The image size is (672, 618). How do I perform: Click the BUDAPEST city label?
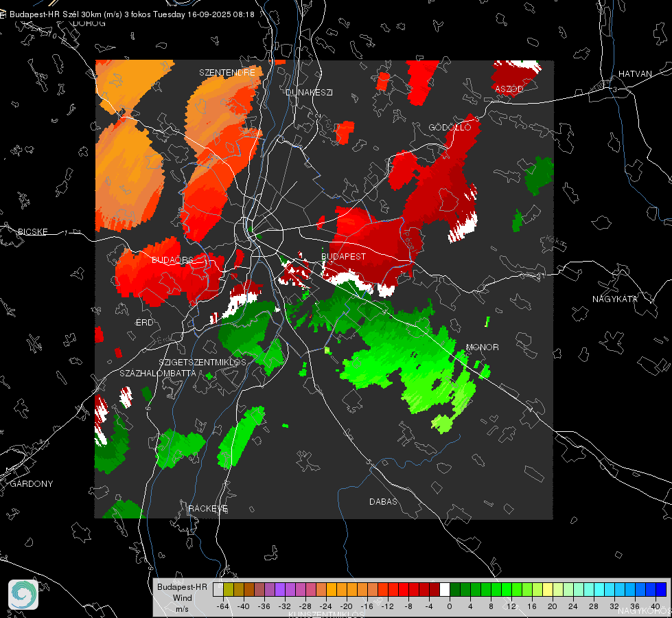coord(343,256)
